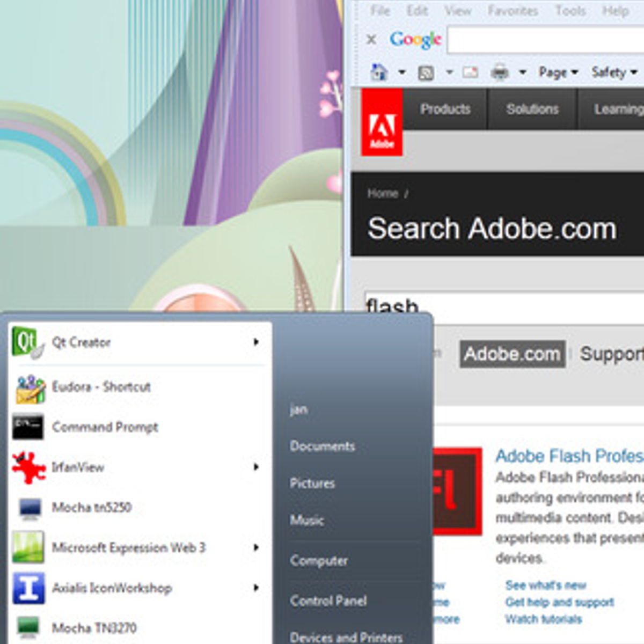Image resolution: width=644 pixels, height=644 pixels.
Task: Click the Home breadcrumb link
Action: (x=383, y=193)
